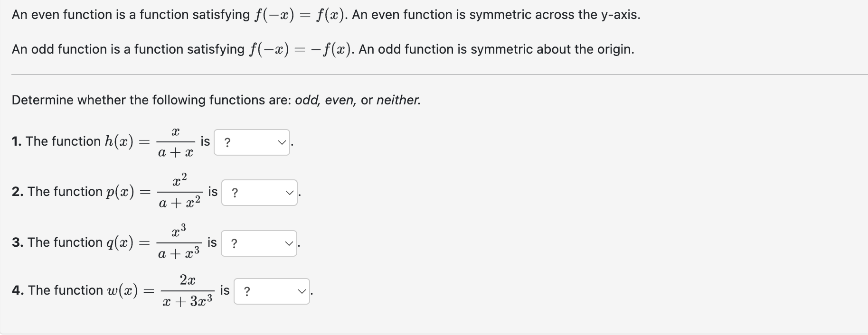The width and height of the screenshot is (868, 335).
Task: Click the even function definition text
Action: (325, 14)
